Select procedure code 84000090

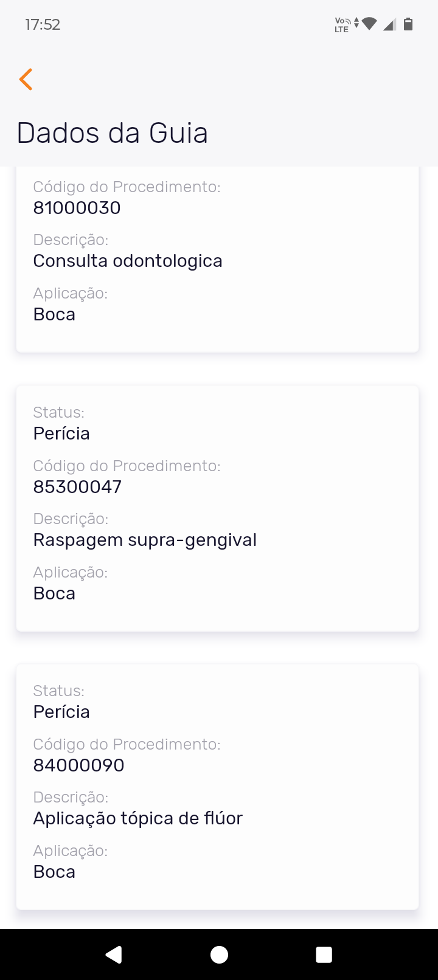(78, 765)
